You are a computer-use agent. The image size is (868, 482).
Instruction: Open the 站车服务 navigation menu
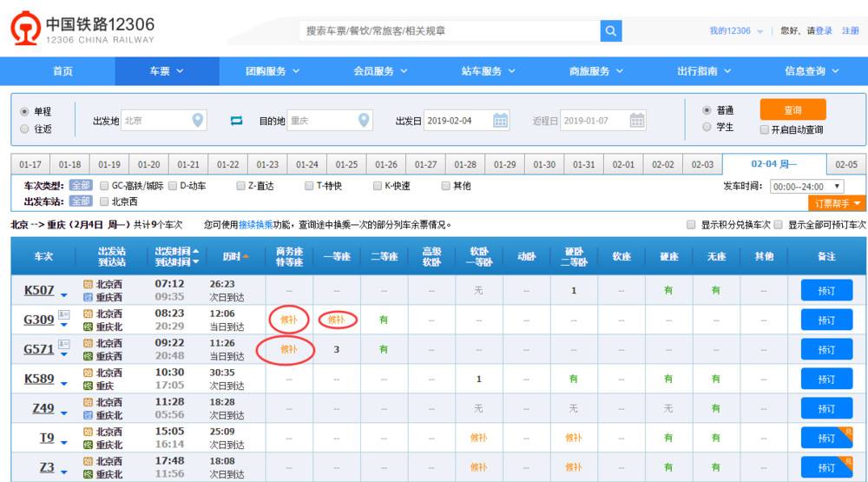click(x=488, y=71)
